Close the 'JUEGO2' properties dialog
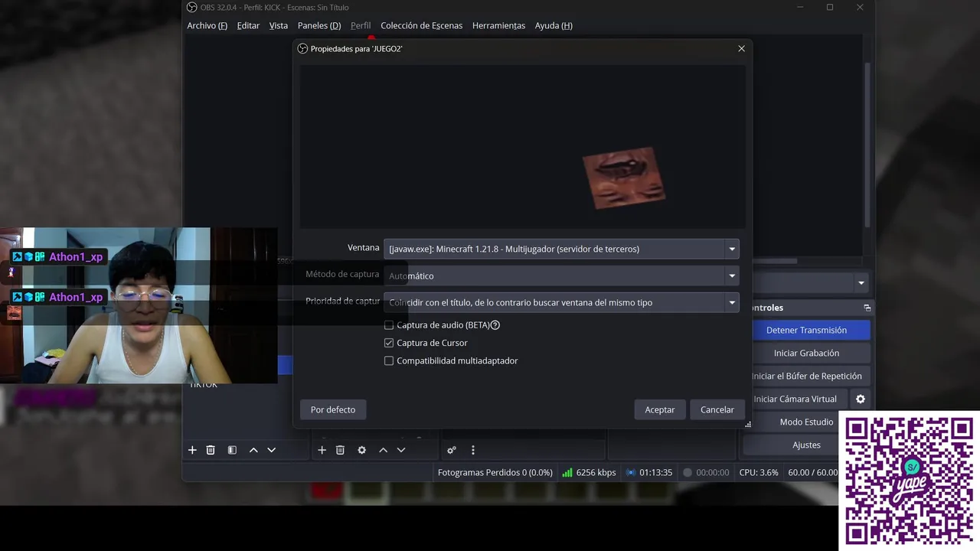 tap(741, 48)
